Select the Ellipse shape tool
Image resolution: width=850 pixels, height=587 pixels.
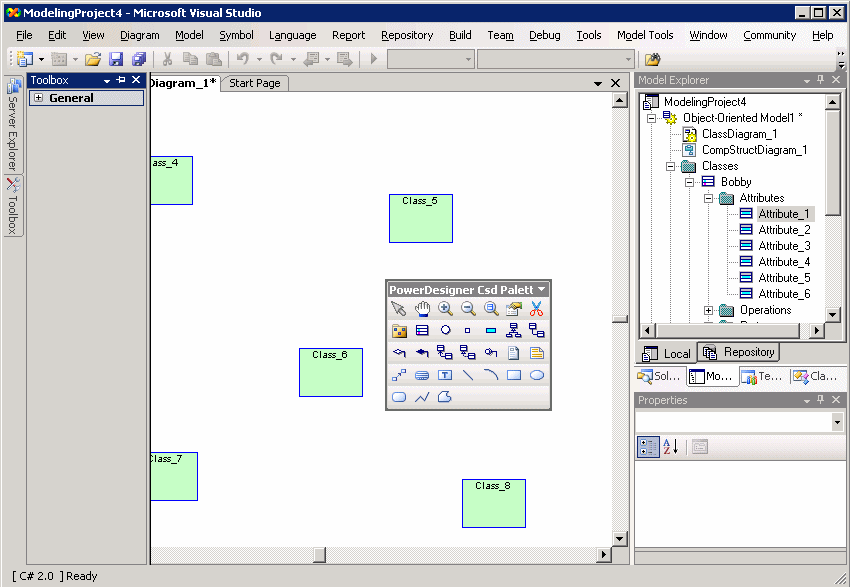[x=537, y=375]
